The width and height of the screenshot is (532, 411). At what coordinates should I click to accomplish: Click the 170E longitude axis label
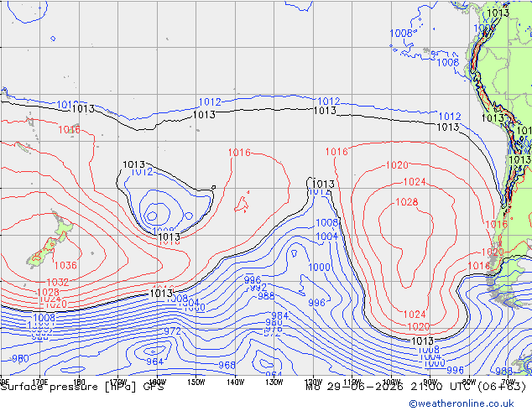tap(39, 382)
